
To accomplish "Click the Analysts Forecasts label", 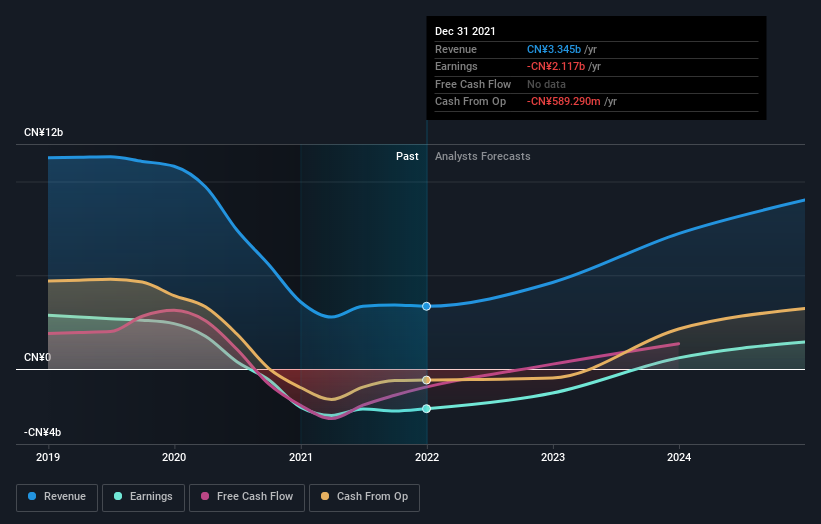I will [x=483, y=156].
